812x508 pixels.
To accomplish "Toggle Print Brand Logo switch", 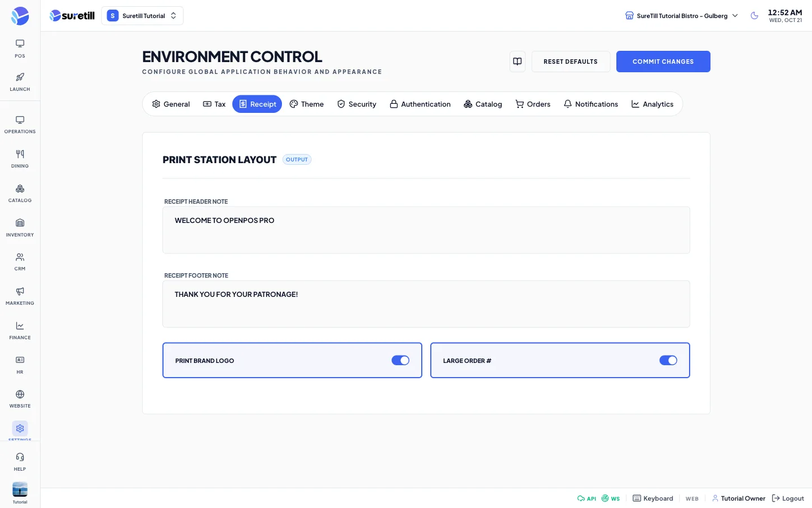I will [400, 360].
